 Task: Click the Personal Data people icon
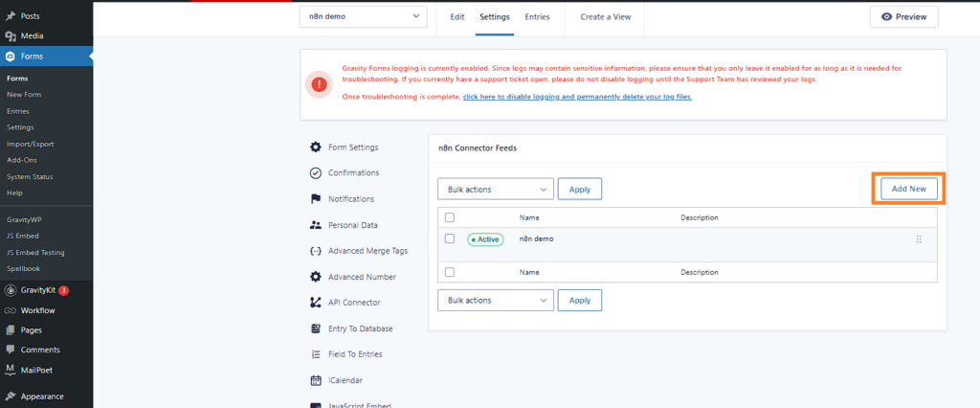316,225
